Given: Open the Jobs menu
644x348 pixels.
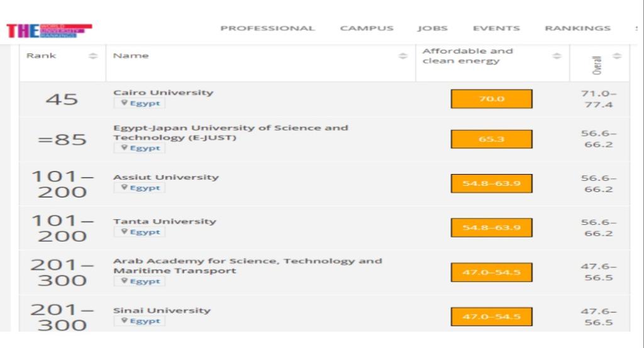Looking at the screenshot, I should [433, 28].
